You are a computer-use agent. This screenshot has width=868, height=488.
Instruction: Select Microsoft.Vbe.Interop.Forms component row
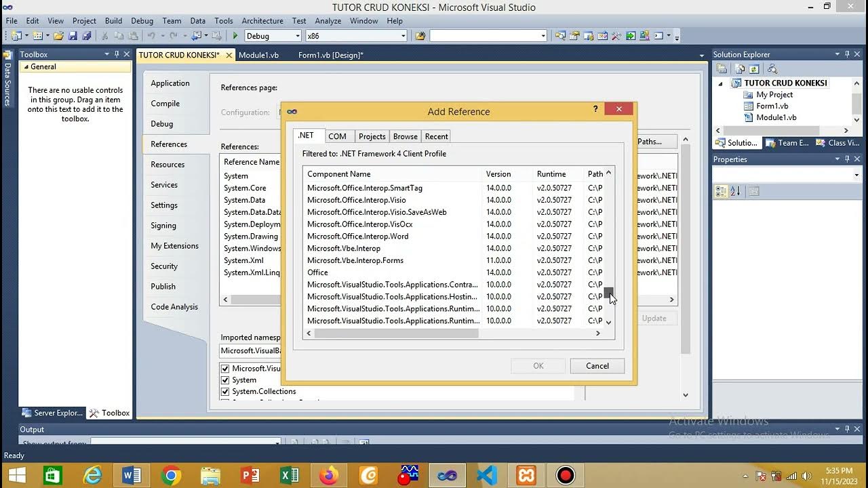(x=453, y=260)
